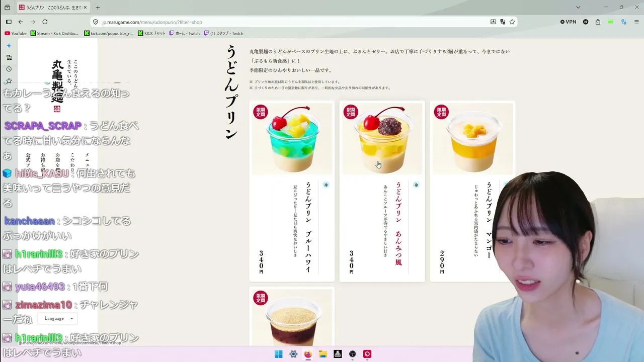Image resolution: width=644 pixels, height=362 pixels.
Task: Click the うどんプリン あんみつ風 product name
Action: point(398,224)
